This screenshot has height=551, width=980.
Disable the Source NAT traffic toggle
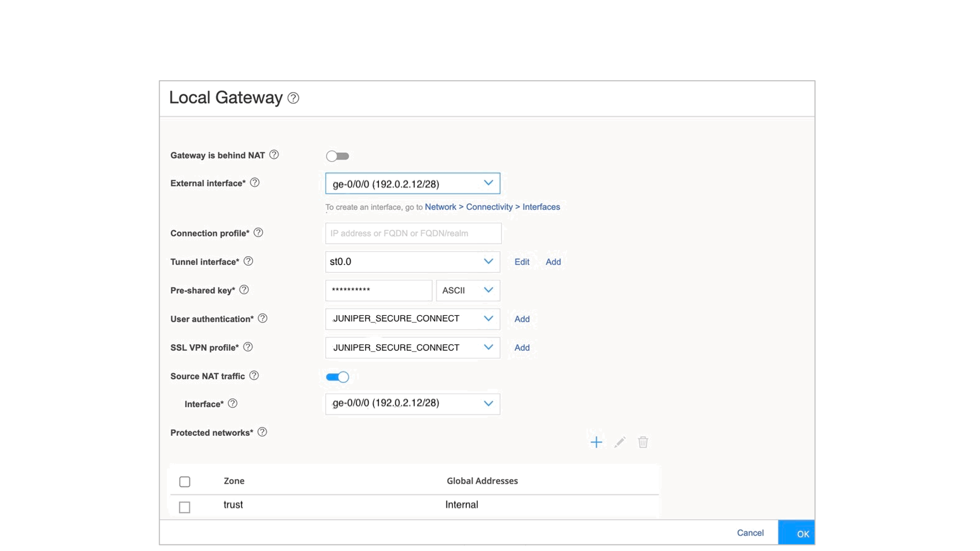coord(337,377)
